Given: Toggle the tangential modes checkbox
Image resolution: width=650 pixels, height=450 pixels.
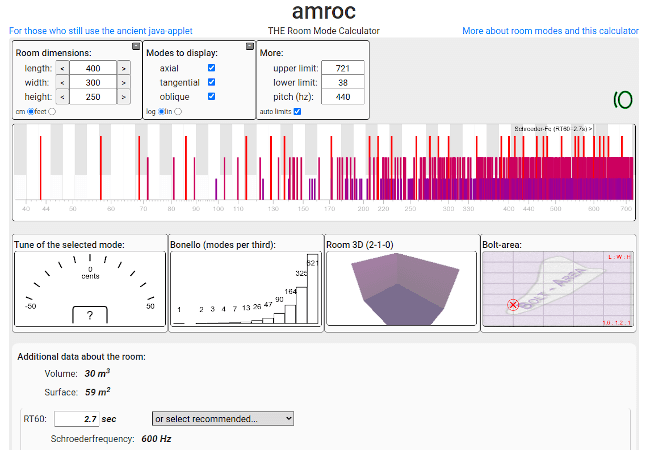Looking at the screenshot, I should (x=211, y=82).
